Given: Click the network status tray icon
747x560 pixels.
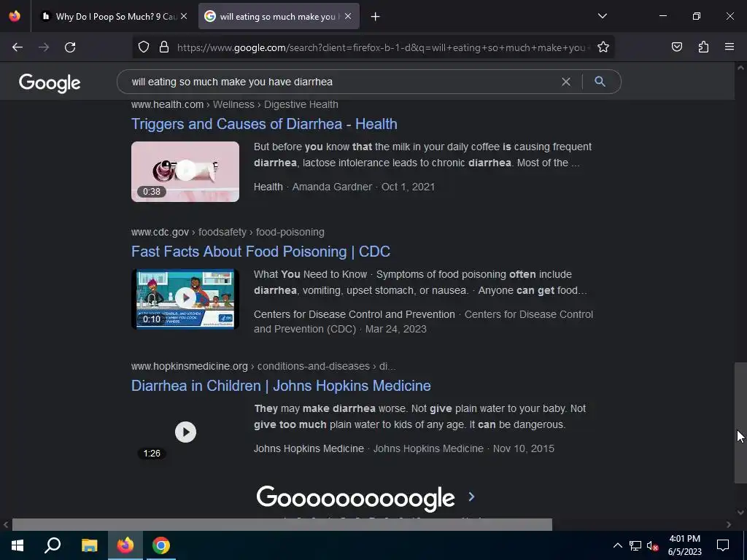Looking at the screenshot, I should pyautogui.click(x=635, y=545).
